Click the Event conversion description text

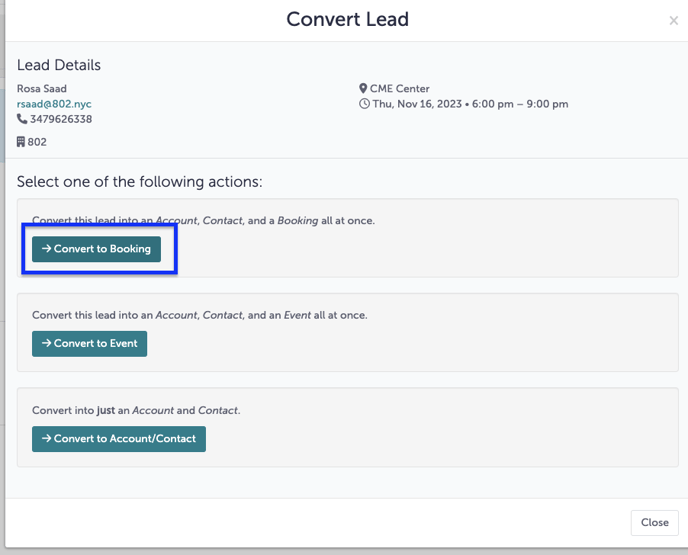(x=199, y=315)
